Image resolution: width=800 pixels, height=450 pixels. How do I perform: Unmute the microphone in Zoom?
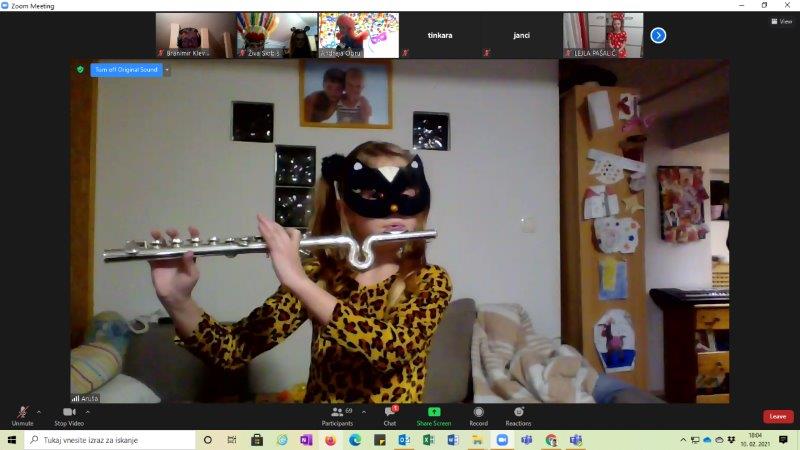click(x=22, y=416)
